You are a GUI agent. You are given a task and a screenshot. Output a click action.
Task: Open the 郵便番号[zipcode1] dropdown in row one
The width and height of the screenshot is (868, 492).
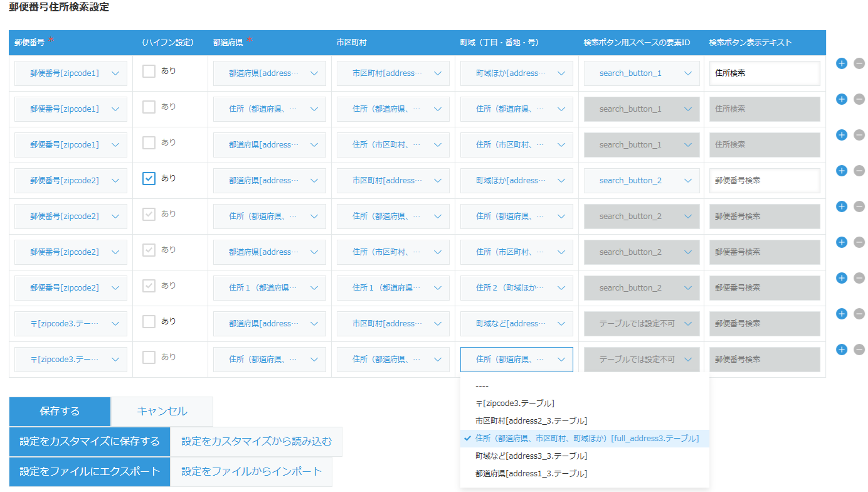point(70,73)
